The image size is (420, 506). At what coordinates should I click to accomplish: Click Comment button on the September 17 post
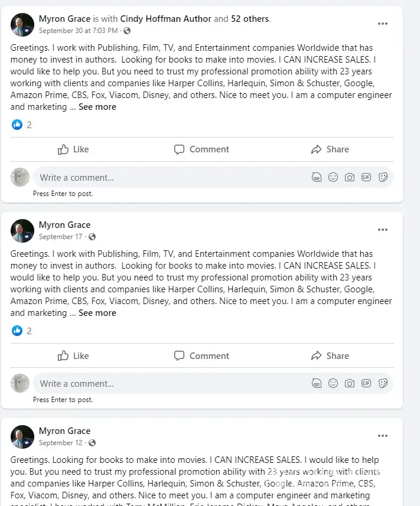[x=201, y=355]
